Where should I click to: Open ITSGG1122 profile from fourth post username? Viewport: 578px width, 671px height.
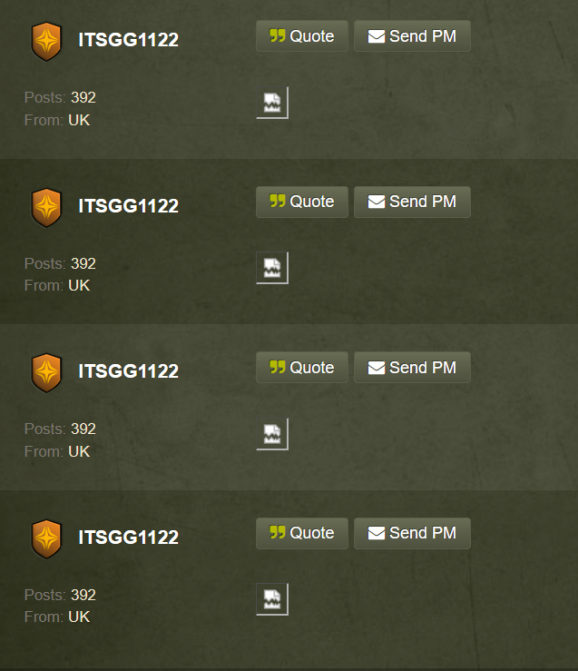tap(128, 537)
